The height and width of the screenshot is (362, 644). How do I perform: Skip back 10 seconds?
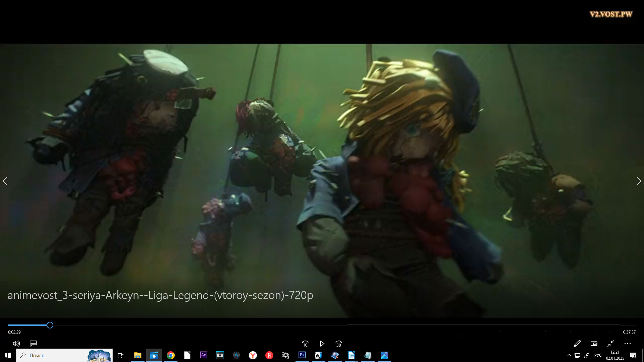pyautogui.click(x=305, y=344)
